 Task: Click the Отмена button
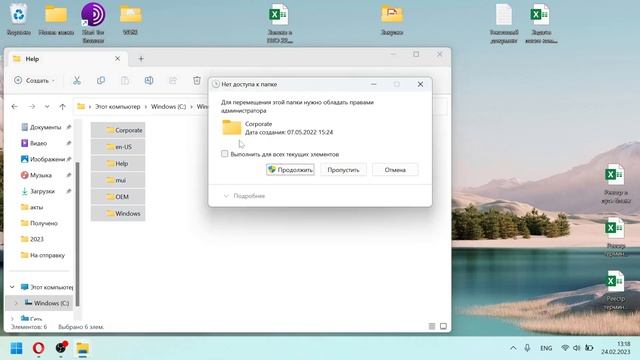(395, 170)
